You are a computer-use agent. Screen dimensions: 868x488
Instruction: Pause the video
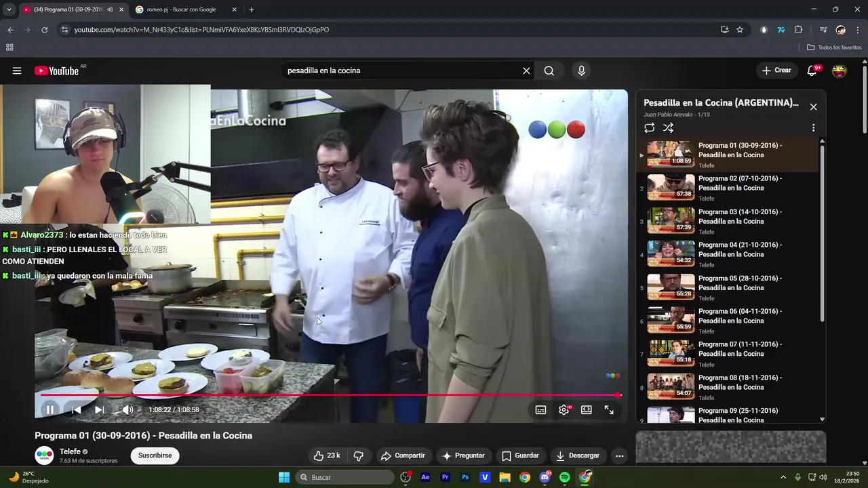pyautogui.click(x=50, y=409)
